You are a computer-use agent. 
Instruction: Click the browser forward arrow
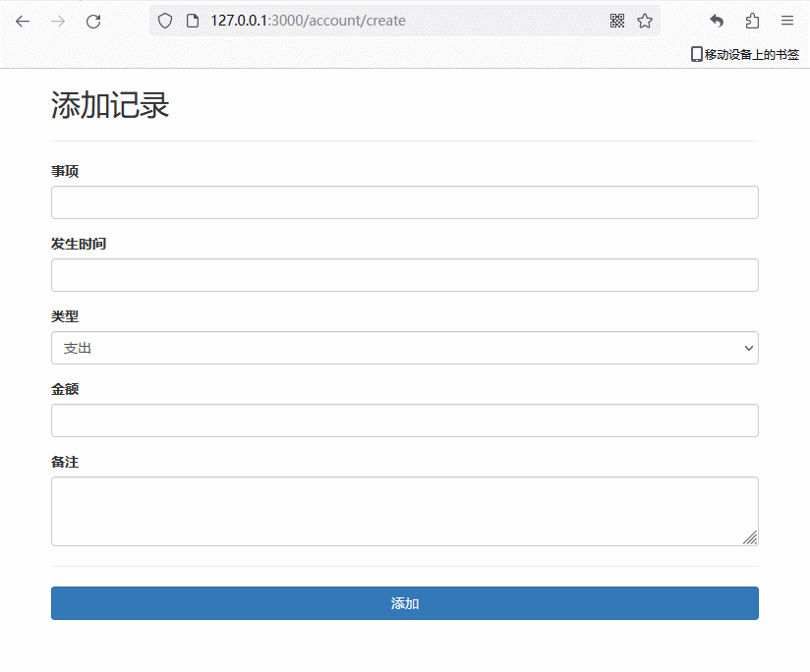(x=58, y=21)
